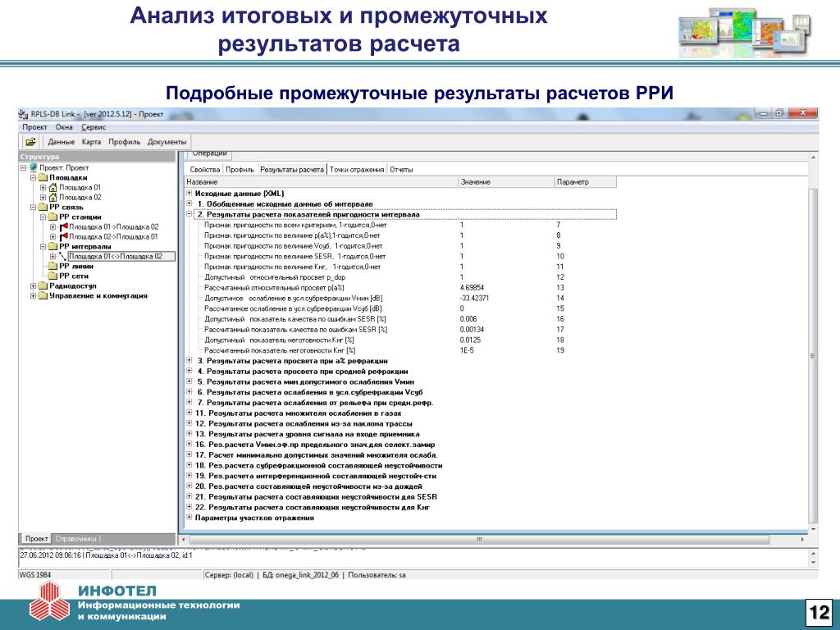840x630 pixels.
Task: Switch to the Свойства tab
Action: click(x=204, y=169)
